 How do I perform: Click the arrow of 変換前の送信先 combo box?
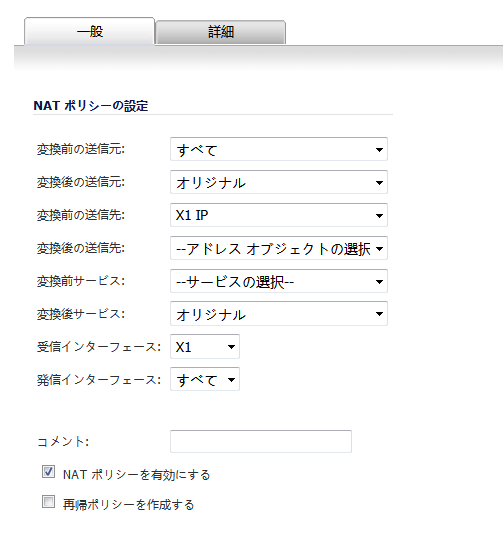379,216
